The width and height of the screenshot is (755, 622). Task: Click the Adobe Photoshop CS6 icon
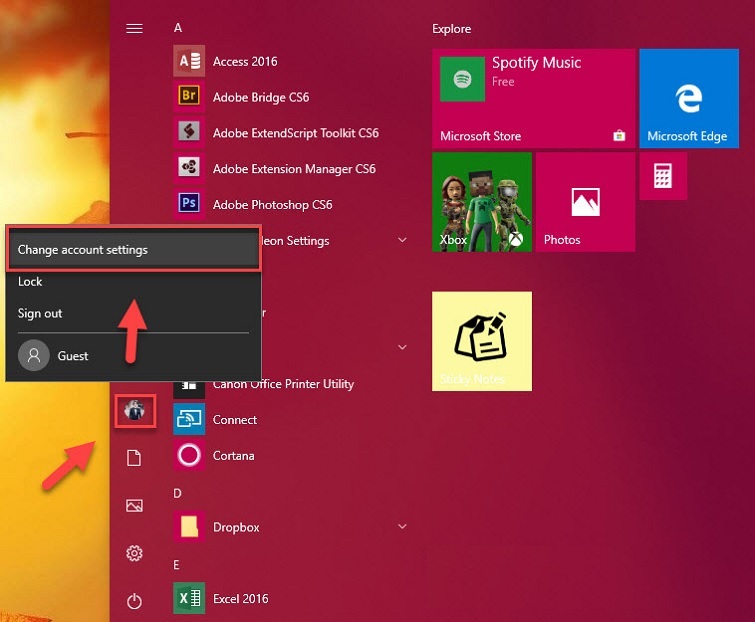189,204
